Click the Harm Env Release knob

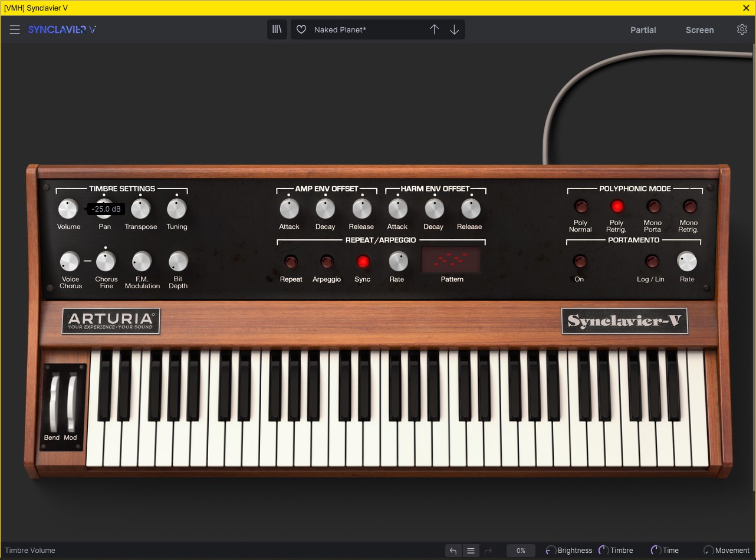click(470, 209)
